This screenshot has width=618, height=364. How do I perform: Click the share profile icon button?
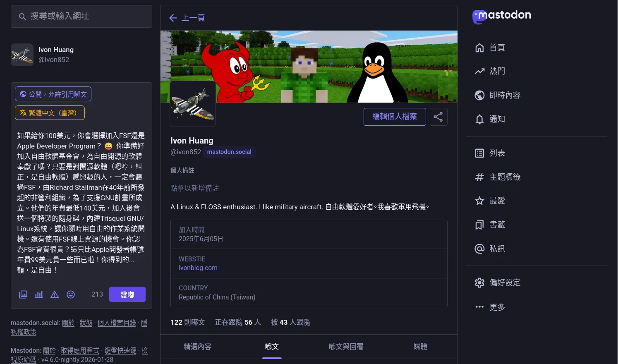pyautogui.click(x=438, y=117)
